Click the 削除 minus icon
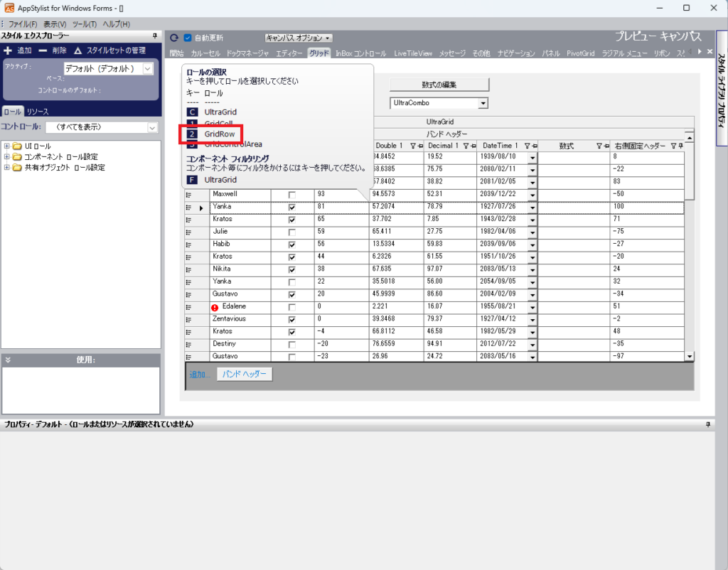Screen dimensions: 728x570 (43, 50)
